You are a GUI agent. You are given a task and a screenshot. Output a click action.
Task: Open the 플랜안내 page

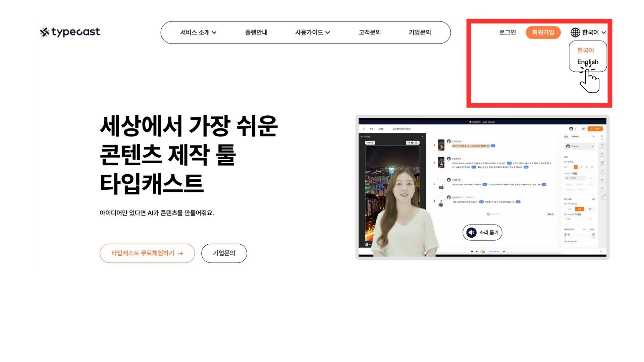click(256, 33)
